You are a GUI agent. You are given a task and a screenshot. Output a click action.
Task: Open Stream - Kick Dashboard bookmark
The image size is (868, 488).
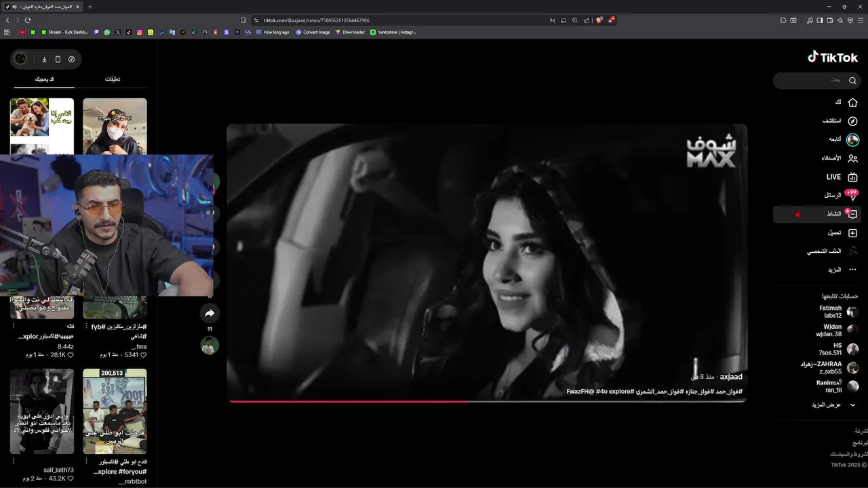64,32
